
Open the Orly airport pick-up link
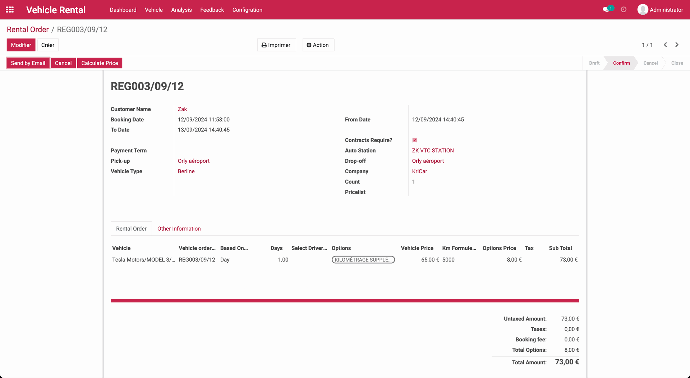[193, 161]
